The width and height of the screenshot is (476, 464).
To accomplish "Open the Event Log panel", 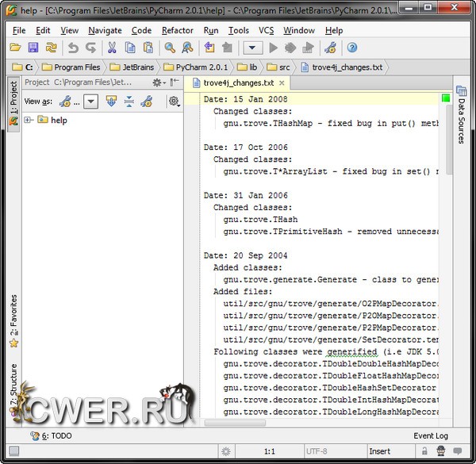I will [x=431, y=435].
